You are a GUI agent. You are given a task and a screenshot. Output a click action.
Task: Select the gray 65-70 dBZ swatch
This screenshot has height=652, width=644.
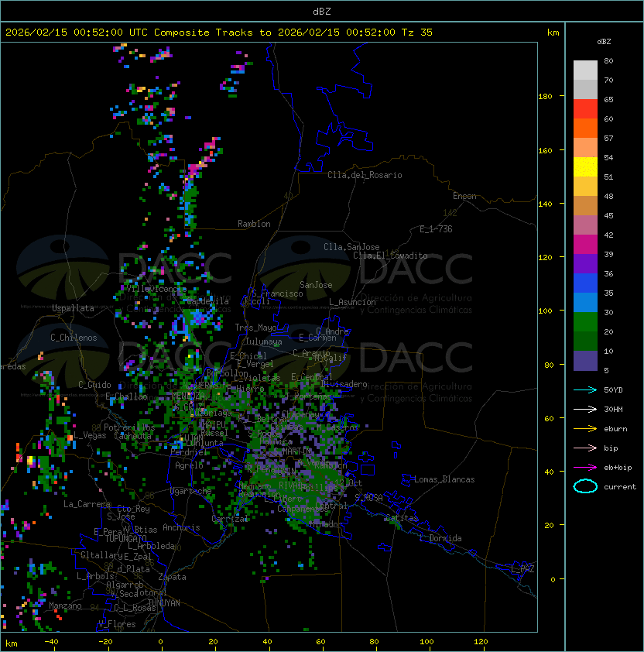tap(585, 89)
